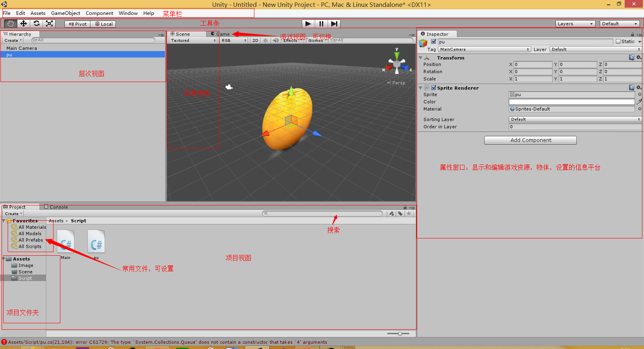Select the Scale tool
Image resolution: width=644 pixels, height=349 pixels.
(x=49, y=24)
